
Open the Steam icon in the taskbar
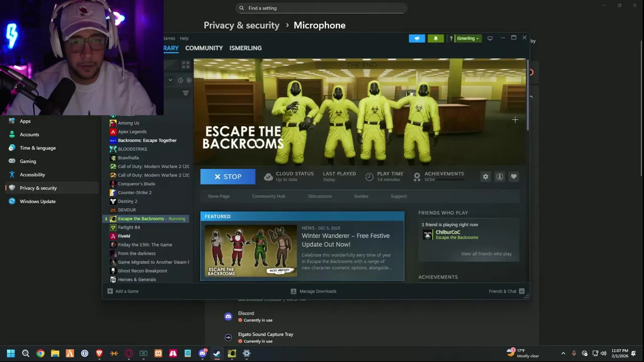(217, 353)
